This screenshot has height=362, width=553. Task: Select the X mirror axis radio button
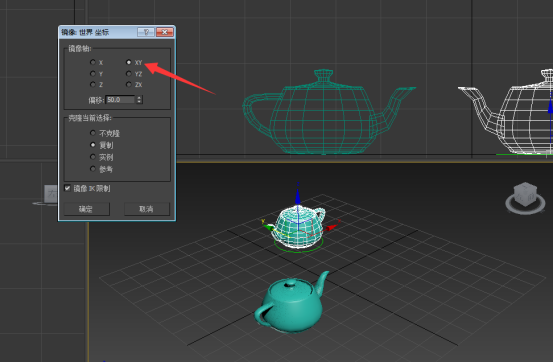tap(93, 62)
